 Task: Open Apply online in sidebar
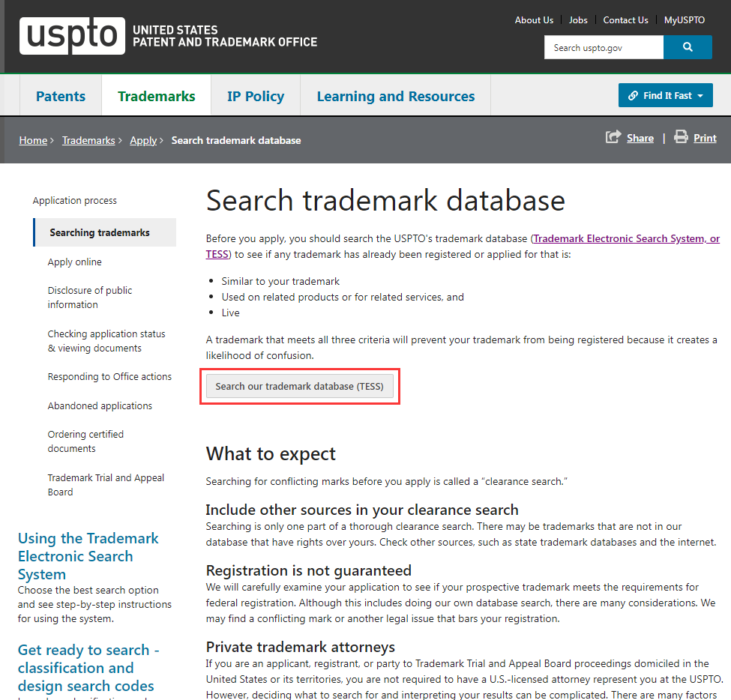pos(74,262)
